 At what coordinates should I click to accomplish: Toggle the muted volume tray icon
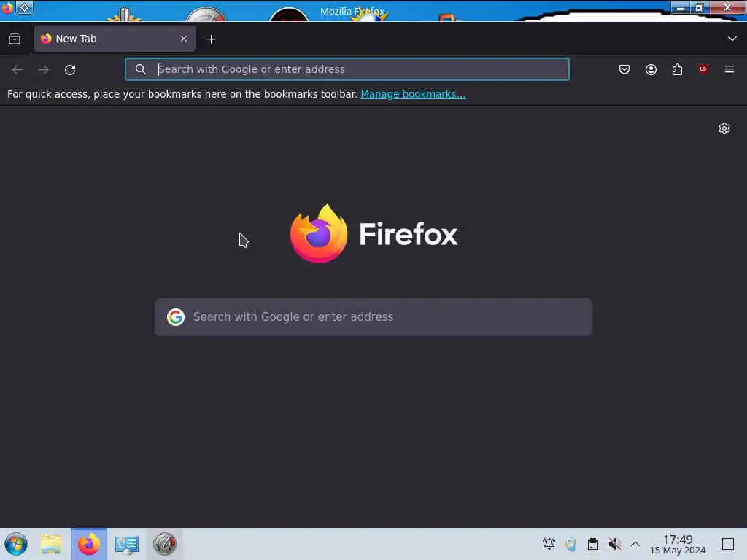pos(614,544)
